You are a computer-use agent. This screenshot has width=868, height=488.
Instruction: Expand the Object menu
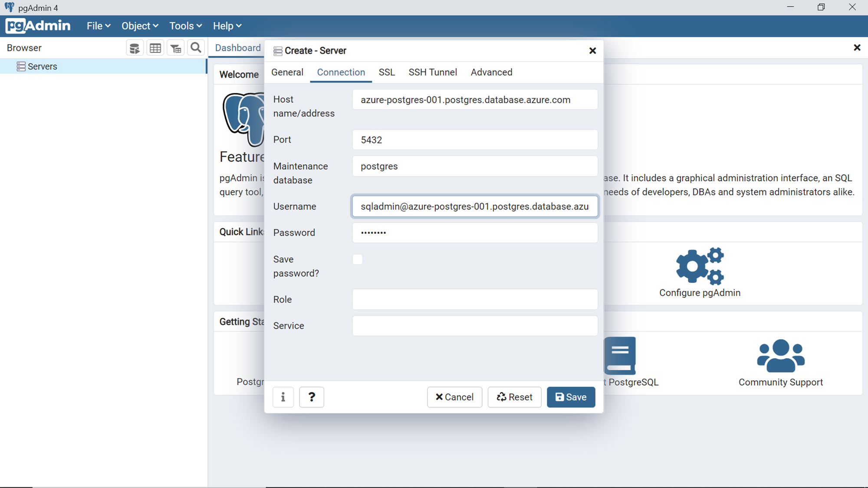[139, 26]
